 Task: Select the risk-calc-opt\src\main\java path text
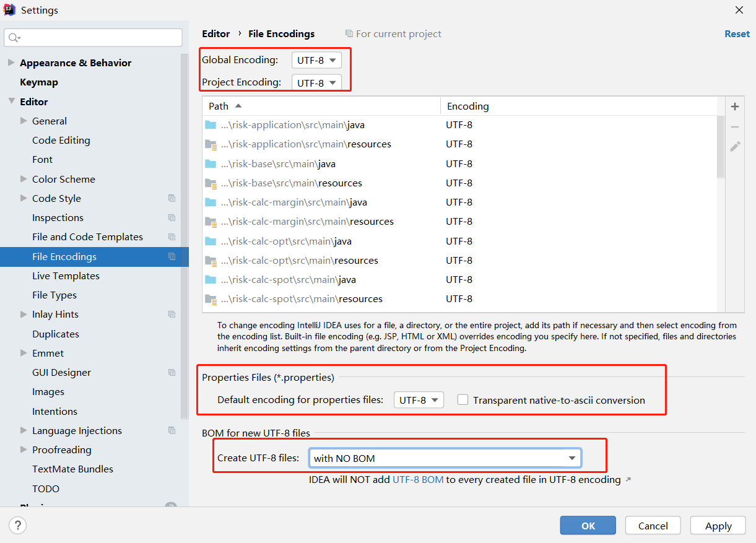286,241
